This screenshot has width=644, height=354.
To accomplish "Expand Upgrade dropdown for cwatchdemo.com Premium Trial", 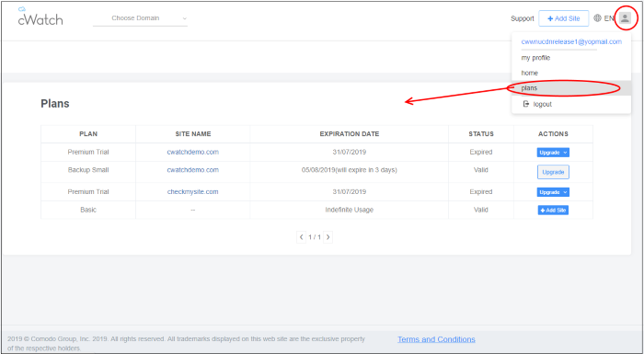I will click(553, 153).
